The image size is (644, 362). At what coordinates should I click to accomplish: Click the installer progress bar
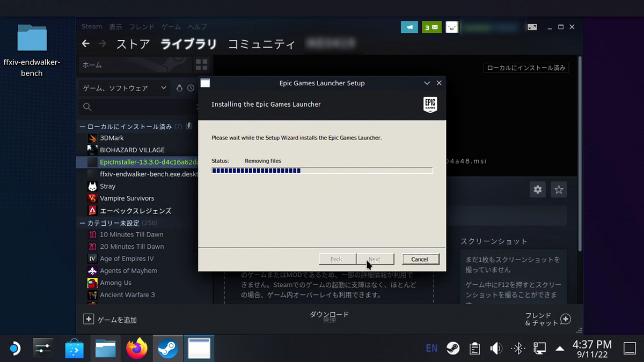click(322, 171)
